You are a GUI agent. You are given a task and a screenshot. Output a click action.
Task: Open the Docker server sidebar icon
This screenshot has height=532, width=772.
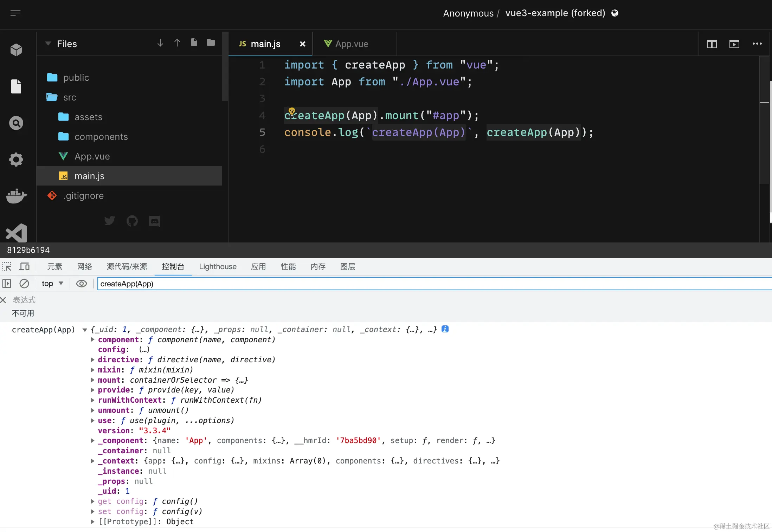tap(16, 196)
